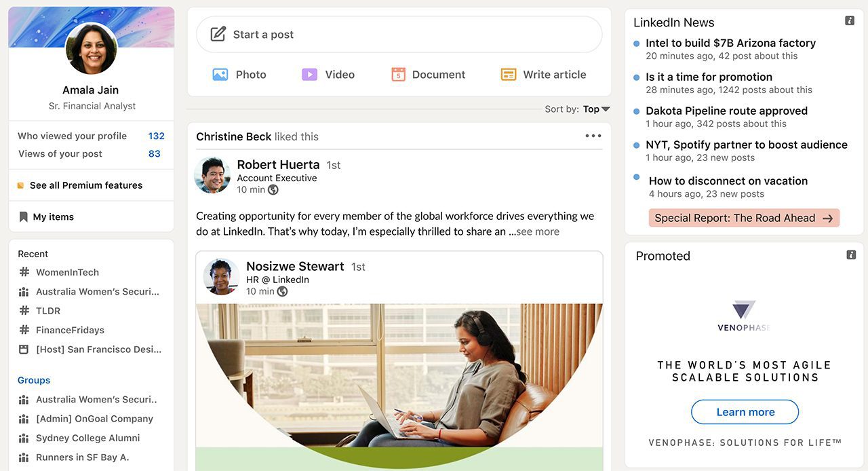Click the Promoted info icon
The image size is (868, 471).
(x=851, y=255)
